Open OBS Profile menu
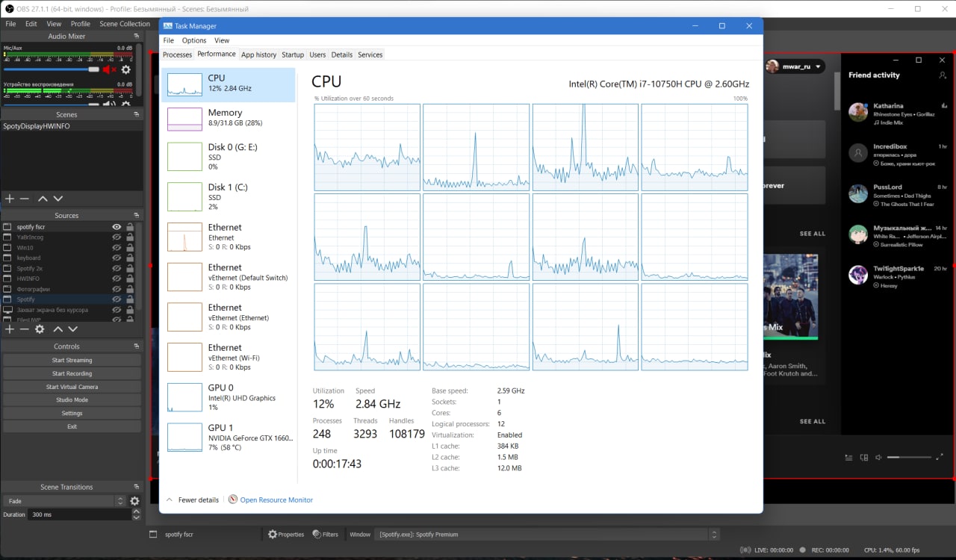This screenshot has height=560, width=956. 81,24
